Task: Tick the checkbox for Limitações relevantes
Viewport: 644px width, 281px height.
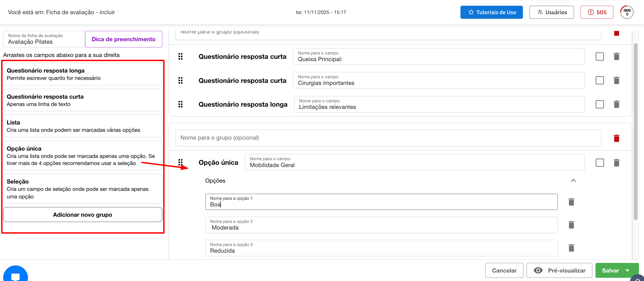Action: pos(600,104)
